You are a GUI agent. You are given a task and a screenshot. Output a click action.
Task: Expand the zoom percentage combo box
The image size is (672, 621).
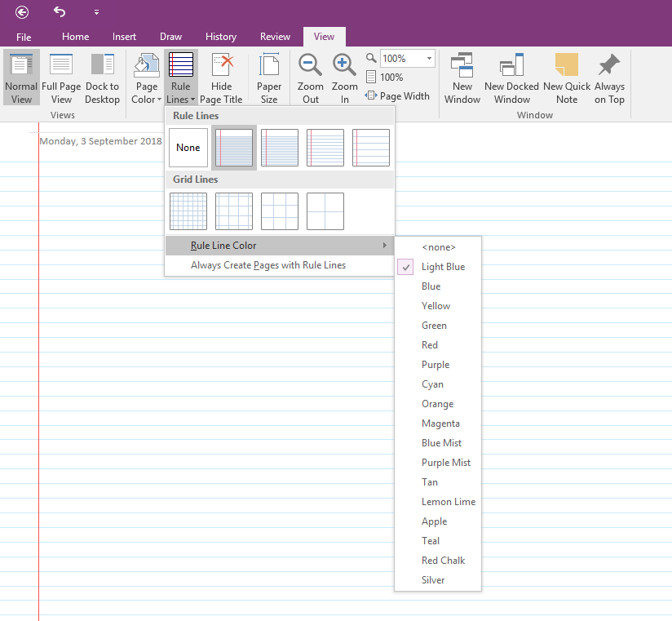[429, 59]
